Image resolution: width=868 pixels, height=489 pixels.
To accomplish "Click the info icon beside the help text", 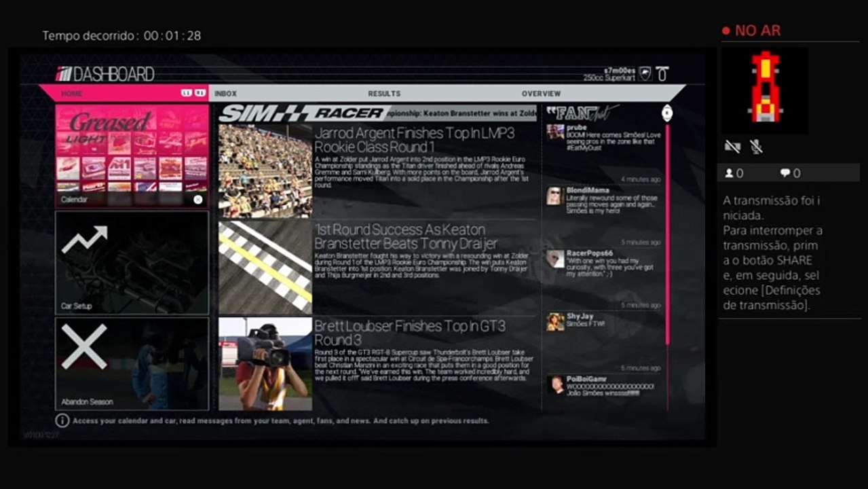I will pos(62,421).
